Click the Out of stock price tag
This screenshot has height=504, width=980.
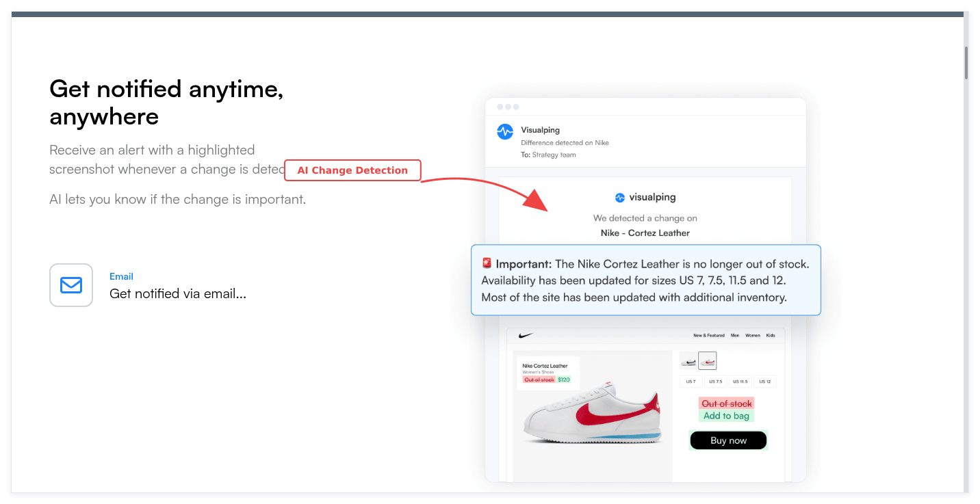coord(539,380)
